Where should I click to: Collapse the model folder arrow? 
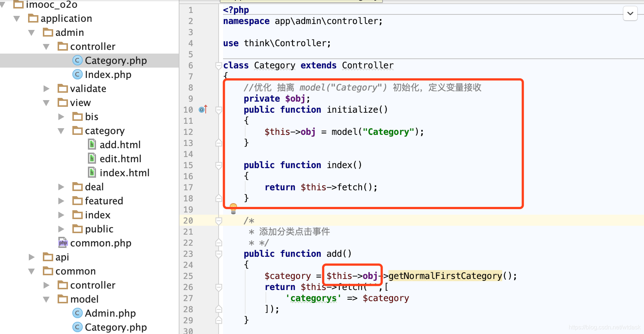pyautogui.click(x=46, y=299)
